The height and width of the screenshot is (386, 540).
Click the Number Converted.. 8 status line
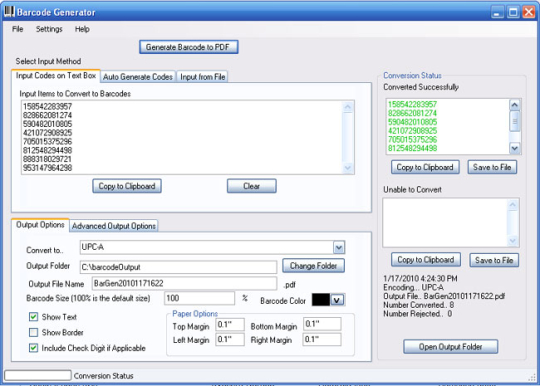[x=418, y=305]
